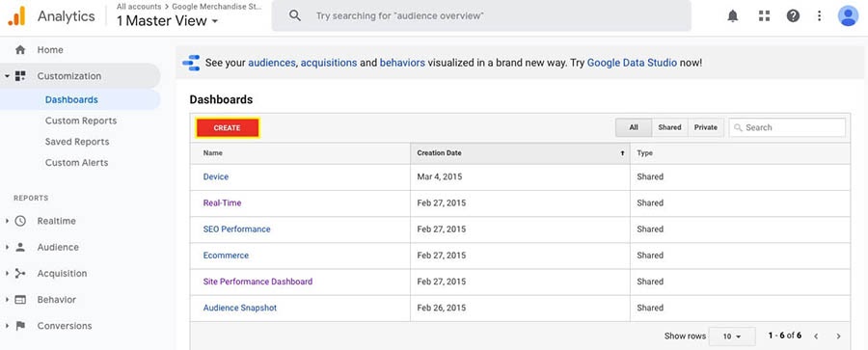This screenshot has width=868, height=350.
Task: Click the dashboards Search input field
Action: pyautogui.click(x=787, y=127)
